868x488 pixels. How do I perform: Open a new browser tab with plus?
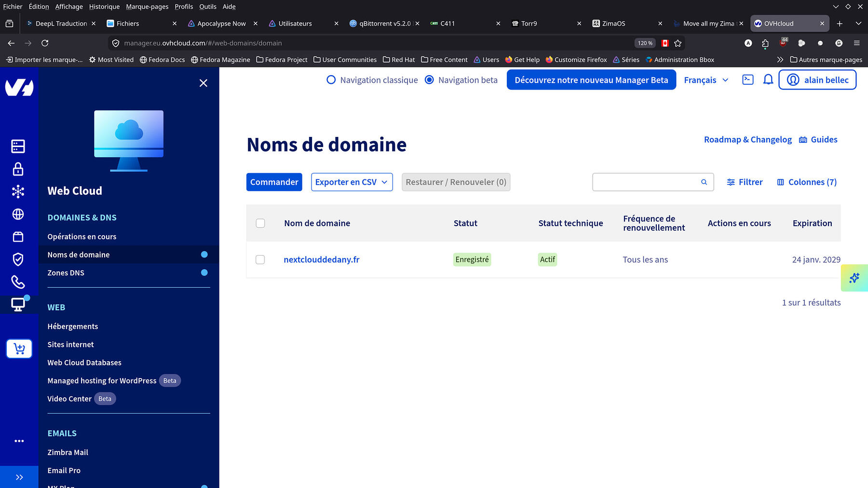[840, 23]
